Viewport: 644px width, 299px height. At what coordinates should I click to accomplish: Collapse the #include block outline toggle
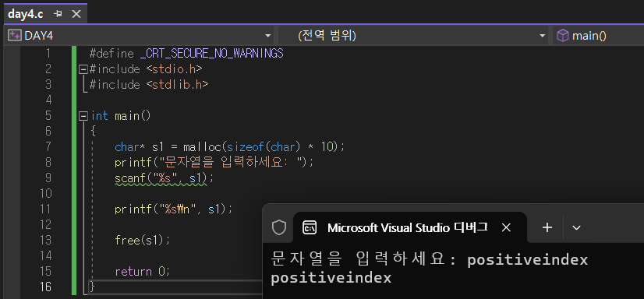(x=83, y=69)
